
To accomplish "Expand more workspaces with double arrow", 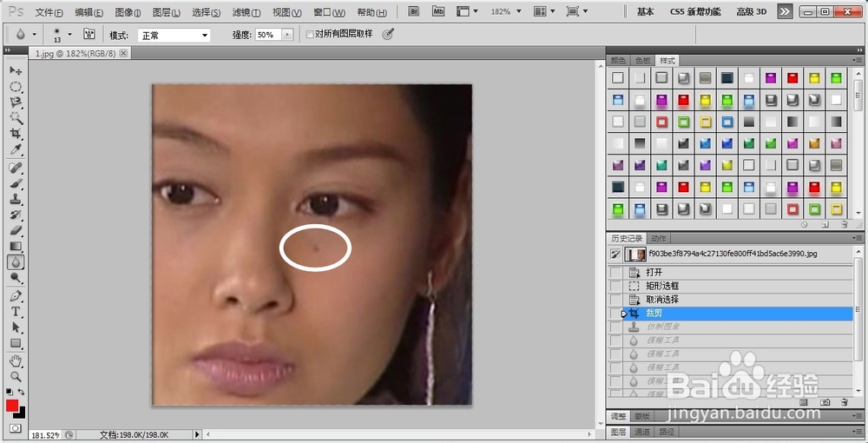I will click(785, 11).
